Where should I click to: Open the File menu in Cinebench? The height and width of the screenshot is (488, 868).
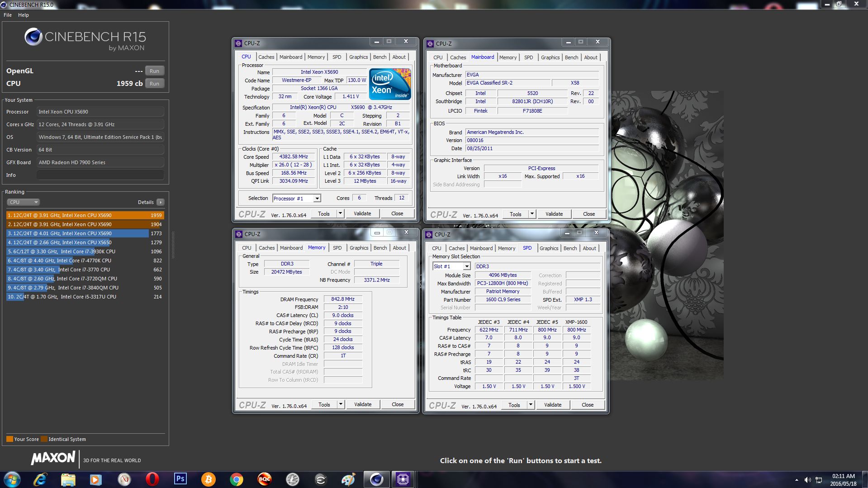coord(8,15)
